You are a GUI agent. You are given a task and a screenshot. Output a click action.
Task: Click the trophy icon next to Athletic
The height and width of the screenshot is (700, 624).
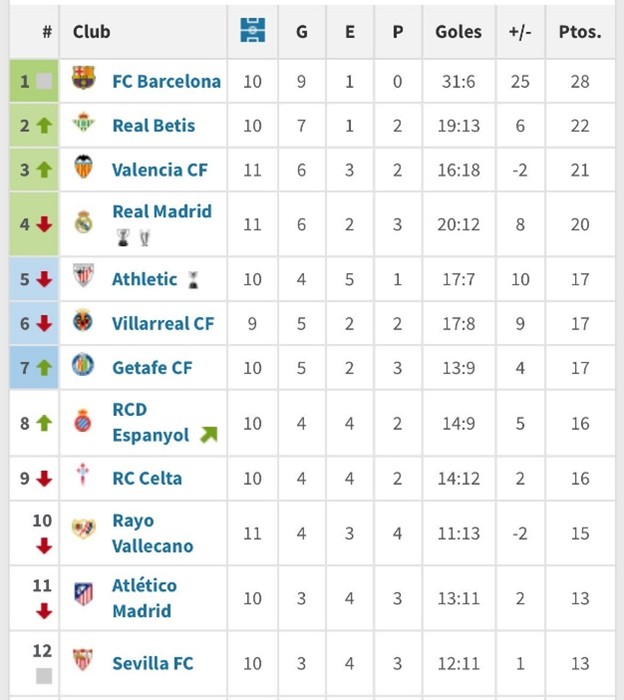click(193, 280)
